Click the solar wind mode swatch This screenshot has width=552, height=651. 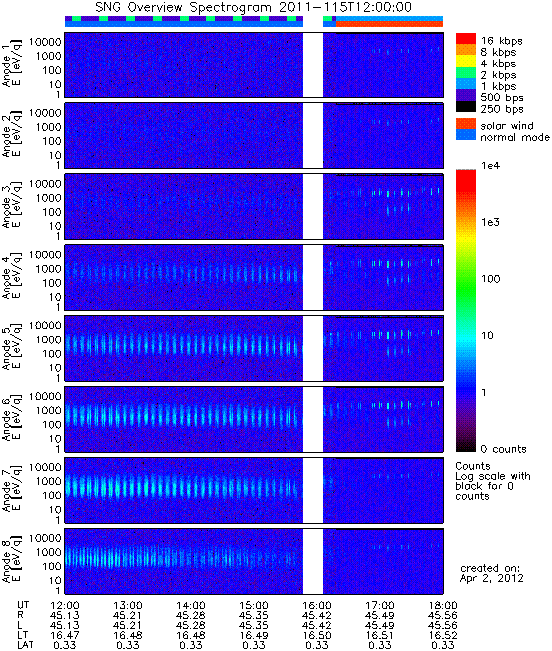coord(466,124)
